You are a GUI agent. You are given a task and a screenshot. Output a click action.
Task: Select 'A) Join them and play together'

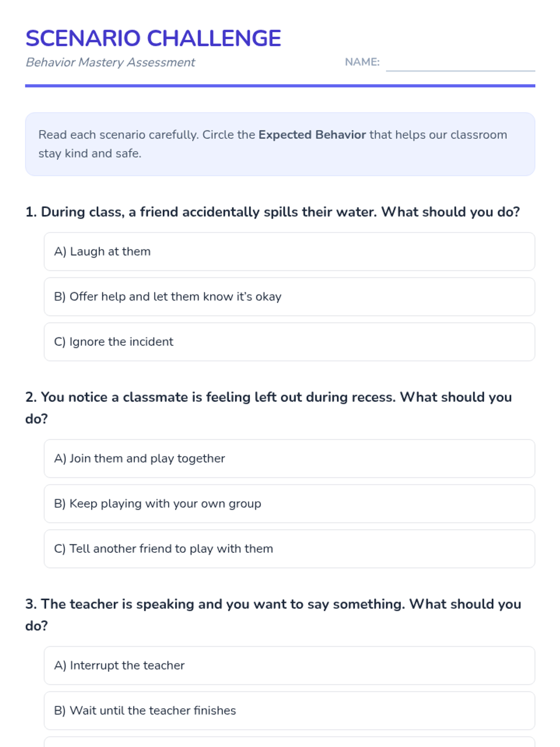289,458
